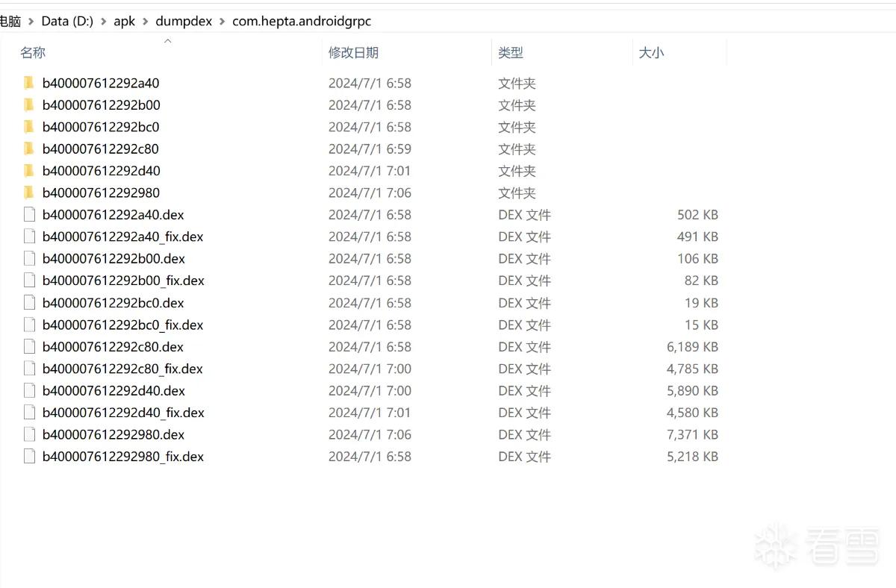Click file icon of b400007612292d40_fix.dex

[x=29, y=413]
